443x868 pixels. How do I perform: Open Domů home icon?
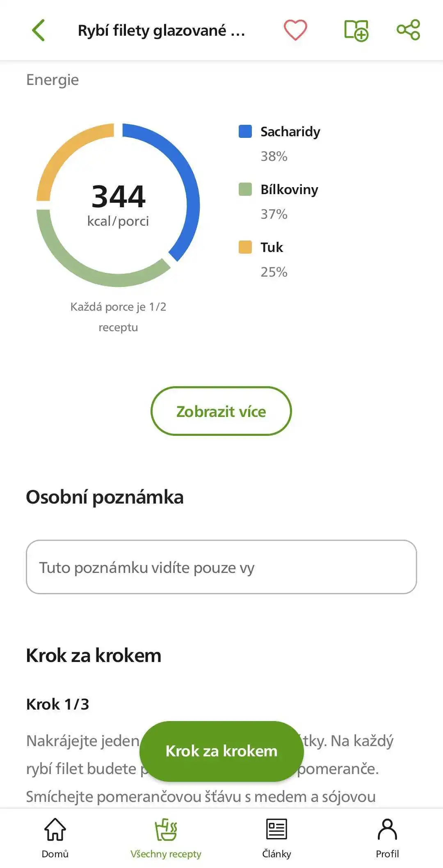(x=55, y=838)
